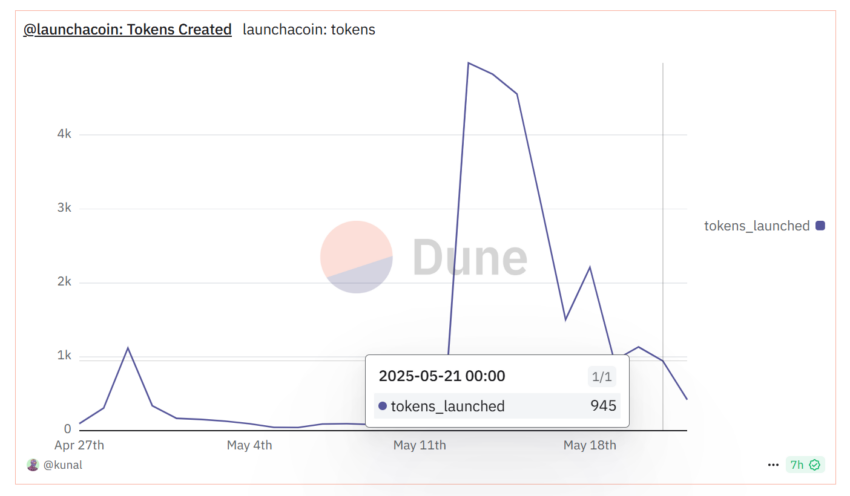Open the @launchacoin: Tokens Created link
The height and width of the screenshot is (496, 850).
[x=128, y=30]
